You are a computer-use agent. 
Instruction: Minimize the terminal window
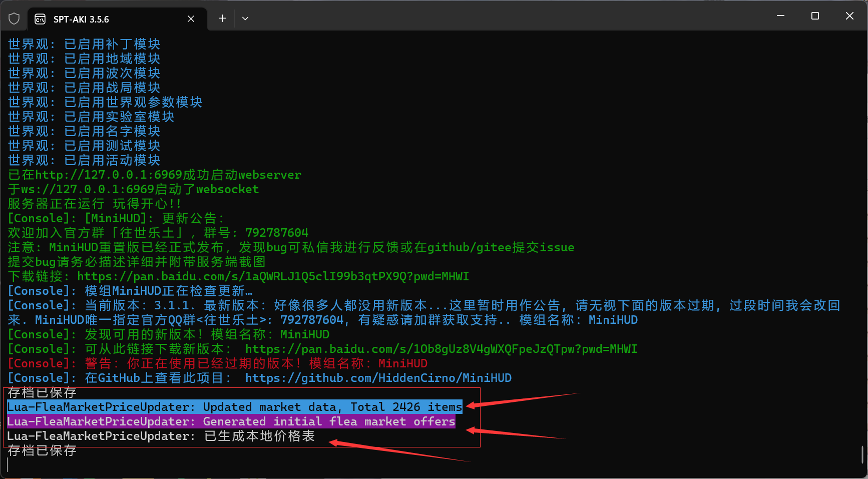(x=780, y=16)
